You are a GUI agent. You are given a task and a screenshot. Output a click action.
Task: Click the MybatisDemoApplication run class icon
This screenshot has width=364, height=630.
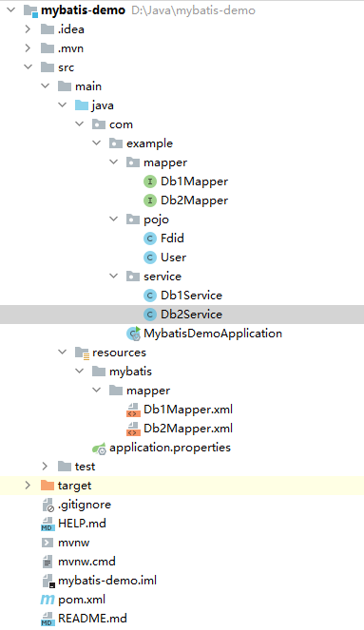point(133,334)
